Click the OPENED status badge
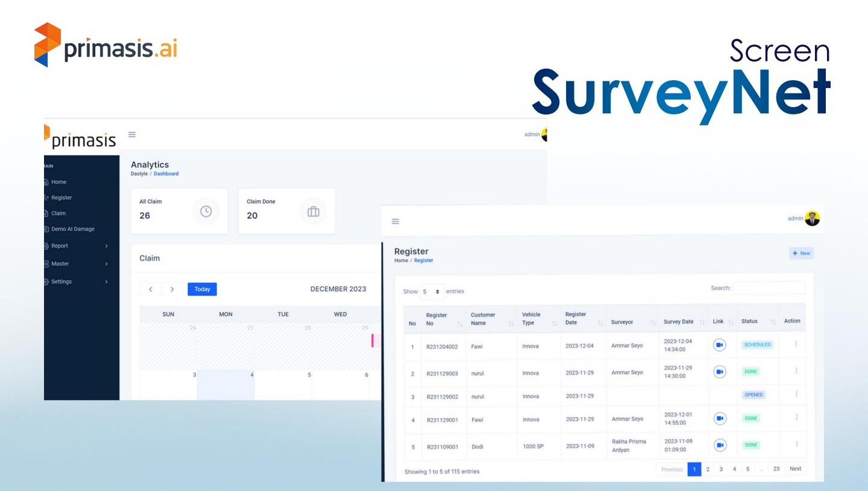The image size is (868, 491). (x=753, y=395)
